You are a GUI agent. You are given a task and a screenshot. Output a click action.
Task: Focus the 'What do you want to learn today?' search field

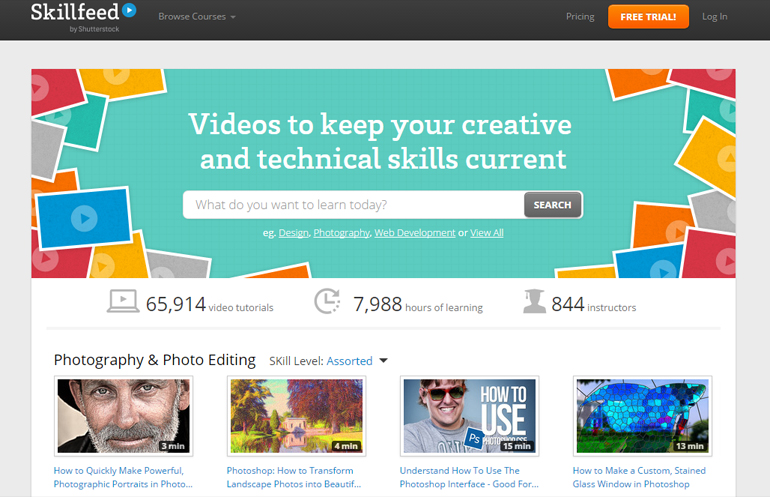pos(354,205)
